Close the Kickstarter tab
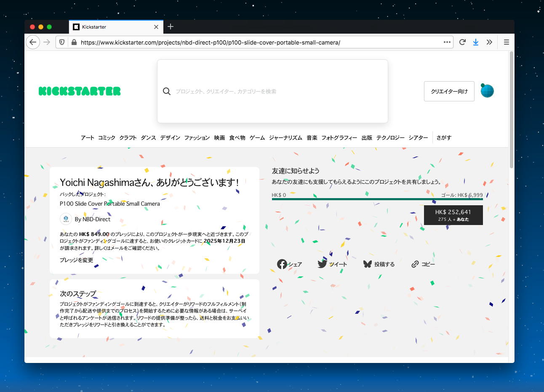The image size is (544, 392). (156, 27)
